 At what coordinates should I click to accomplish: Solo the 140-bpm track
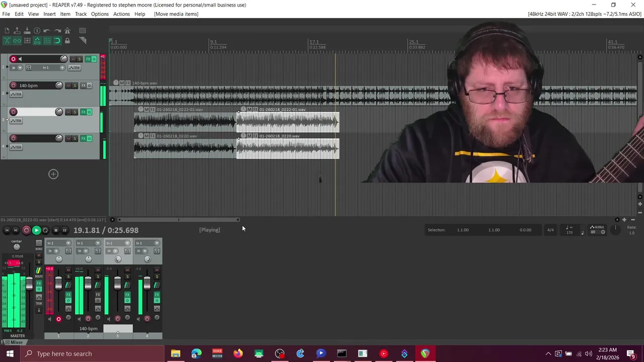75,85
